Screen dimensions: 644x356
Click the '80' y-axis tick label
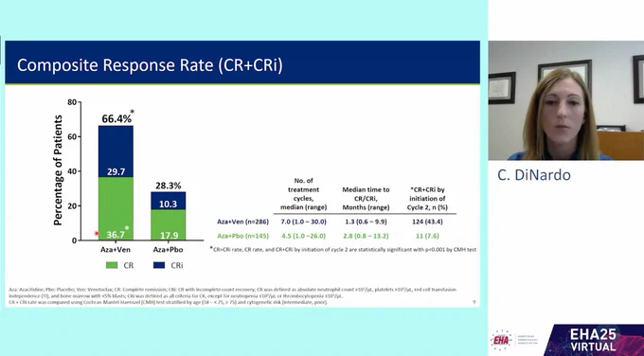(x=72, y=102)
